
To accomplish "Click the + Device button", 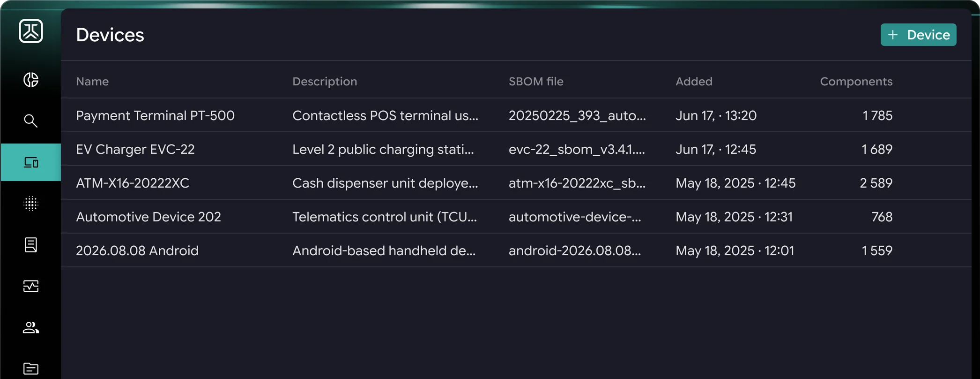I will [x=918, y=35].
